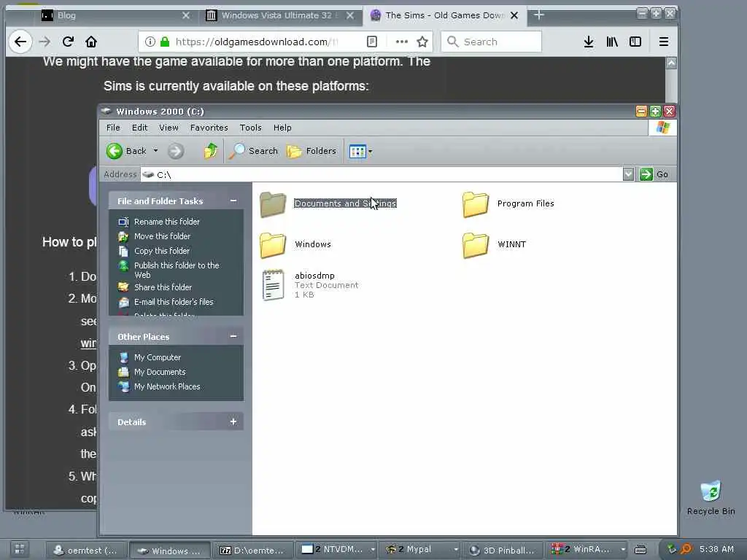The width and height of the screenshot is (747, 560).
Task: Switch to oemtest taskbar item
Action: [x=86, y=551]
